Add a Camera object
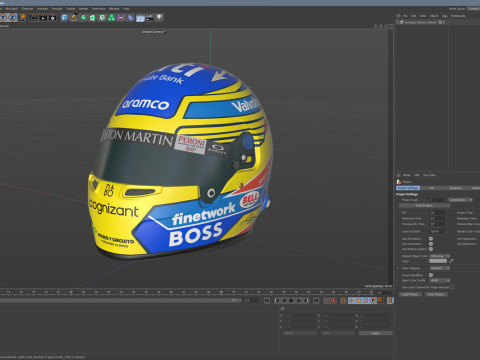This screenshot has height=360, width=480. tap(150, 17)
